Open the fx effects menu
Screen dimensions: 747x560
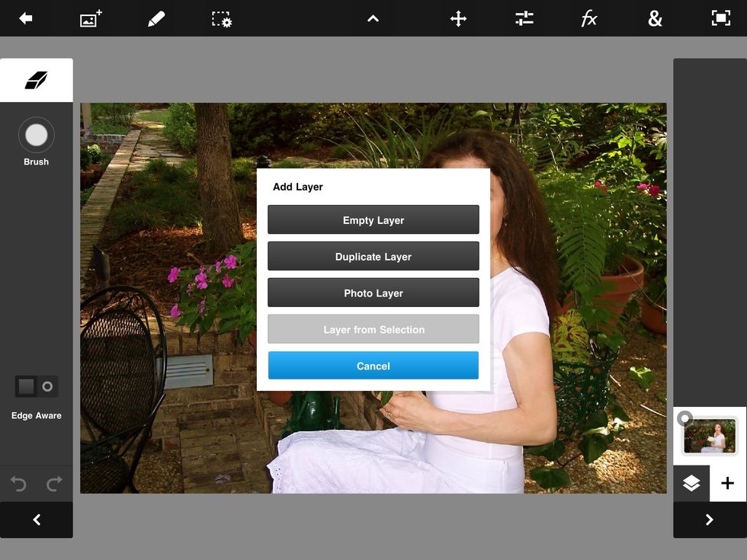click(x=589, y=18)
